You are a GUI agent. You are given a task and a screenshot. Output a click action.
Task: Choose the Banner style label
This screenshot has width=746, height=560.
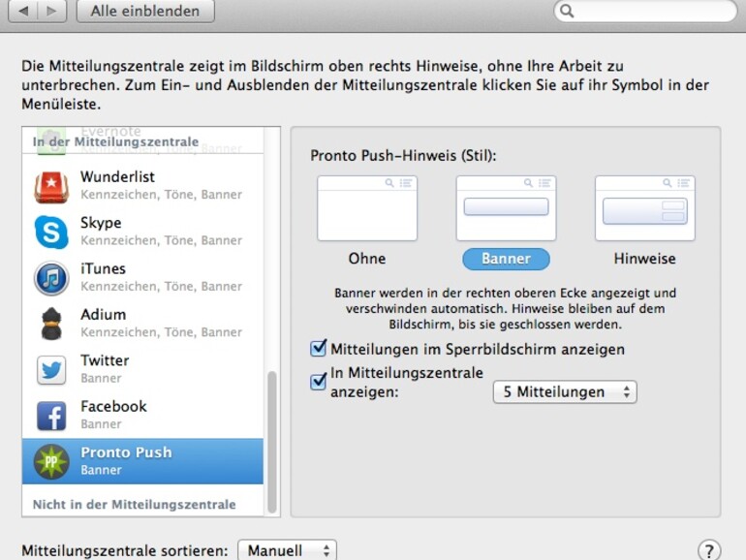pos(506,259)
